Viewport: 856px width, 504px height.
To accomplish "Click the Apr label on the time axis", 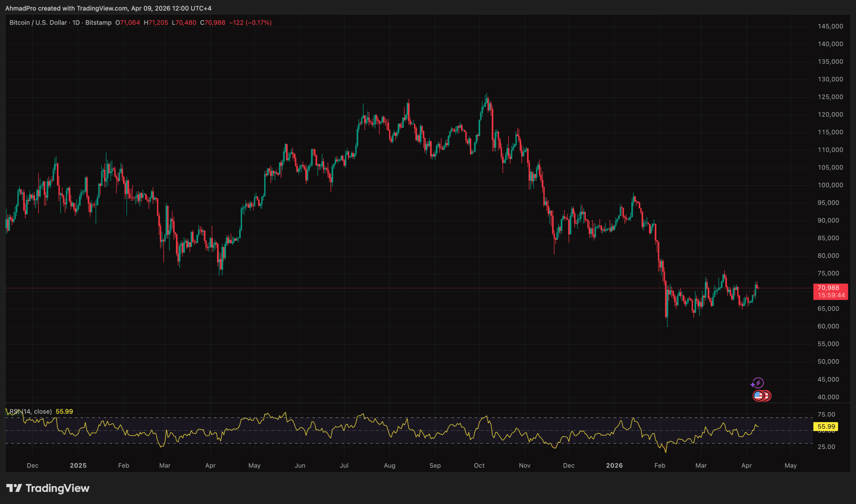I will pos(211,466).
